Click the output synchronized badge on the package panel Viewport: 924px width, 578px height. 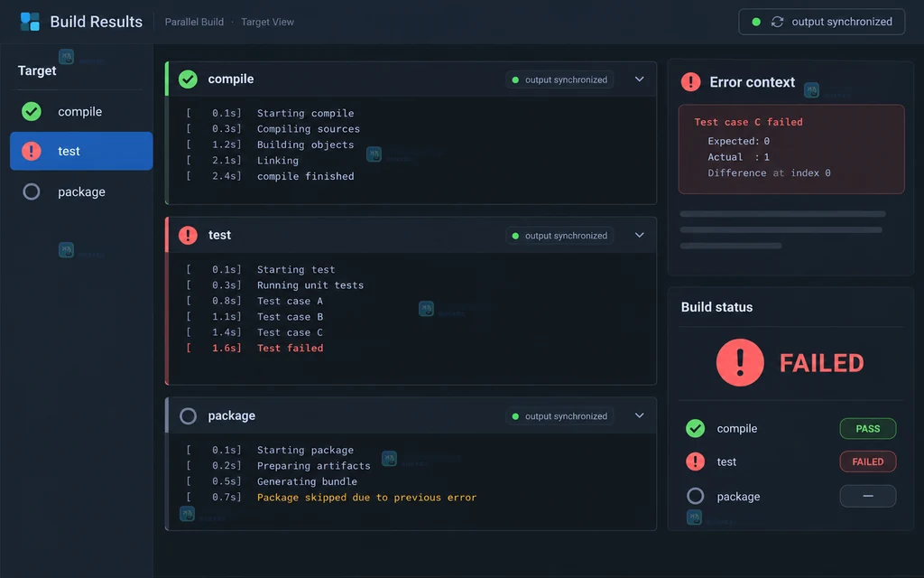click(x=559, y=415)
